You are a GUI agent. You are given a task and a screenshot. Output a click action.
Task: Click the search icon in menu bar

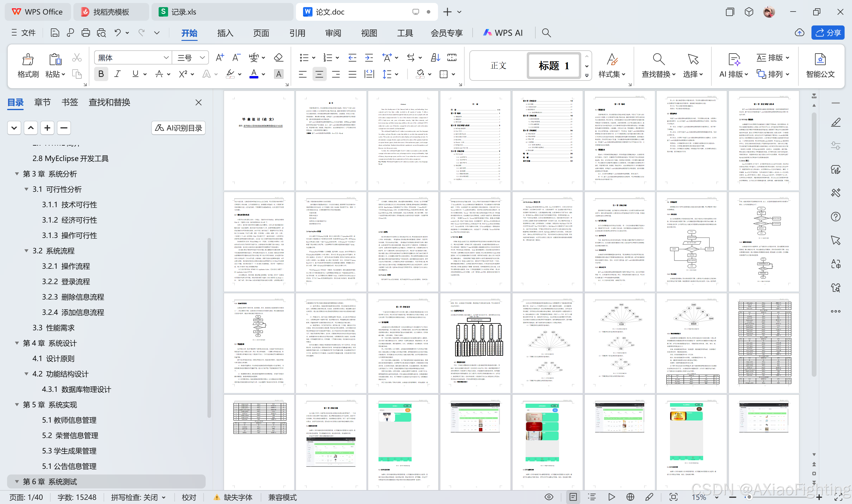tap(546, 33)
